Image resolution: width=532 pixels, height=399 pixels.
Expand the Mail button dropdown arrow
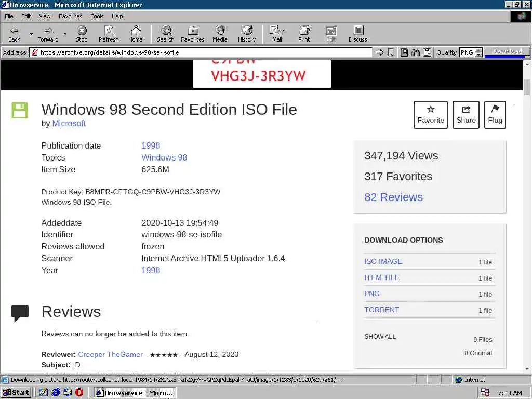pyautogui.click(x=284, y=31)
